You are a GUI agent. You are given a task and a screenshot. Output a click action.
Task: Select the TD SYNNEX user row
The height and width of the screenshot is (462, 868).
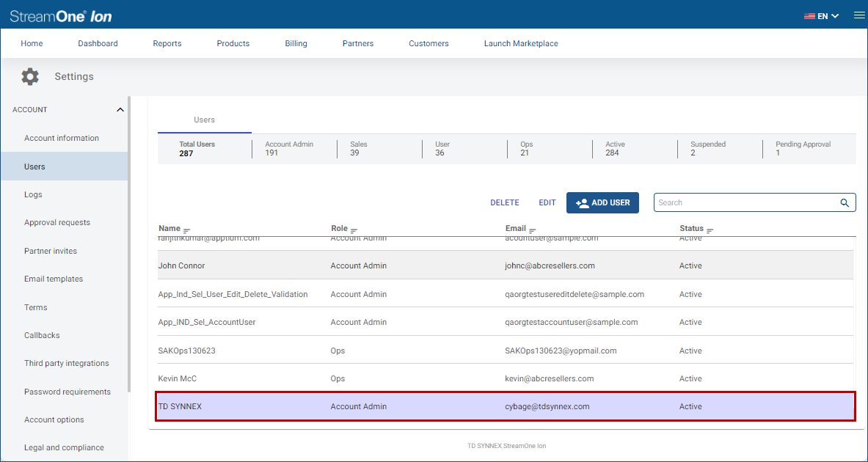click(x=506, y=406)
